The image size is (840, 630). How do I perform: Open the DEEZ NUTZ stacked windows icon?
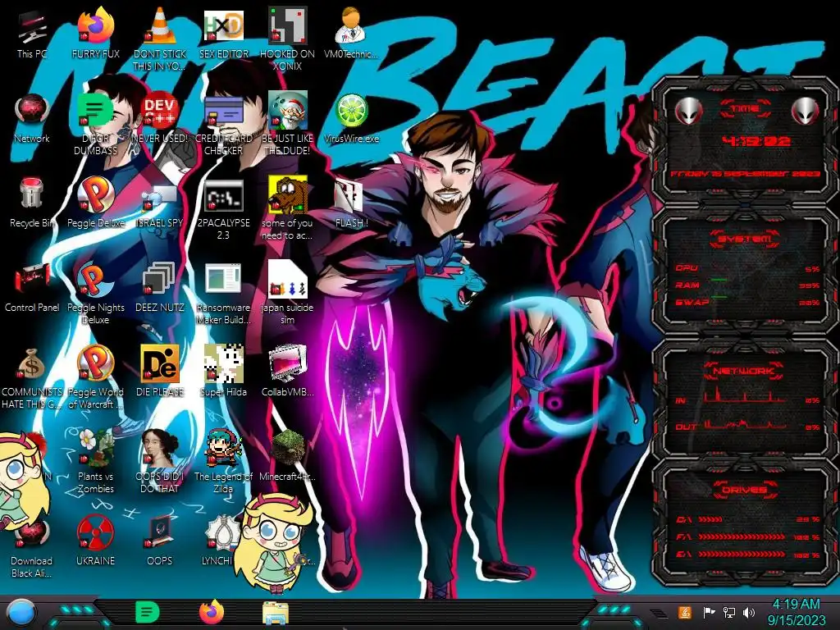point(158,279)
